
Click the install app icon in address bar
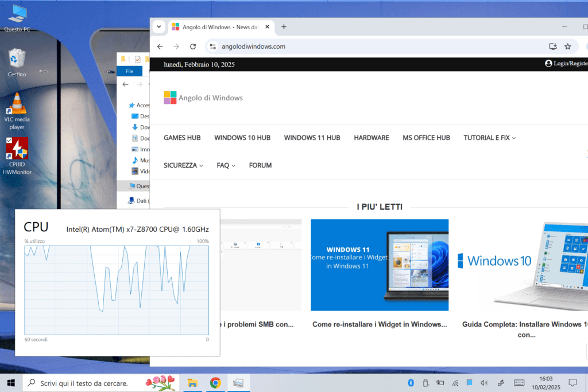[x=553, y=46]
